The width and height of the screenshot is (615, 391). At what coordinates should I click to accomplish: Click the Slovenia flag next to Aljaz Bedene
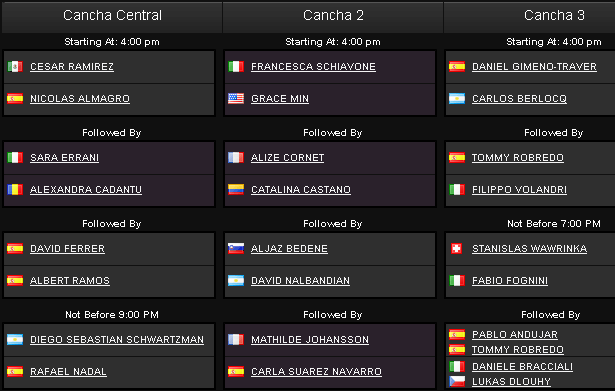coord(236,248)
